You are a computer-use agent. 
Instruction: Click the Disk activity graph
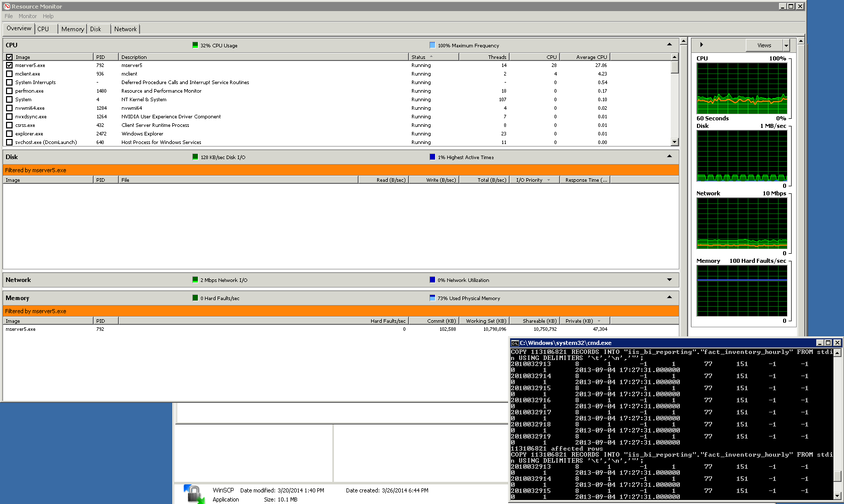tap(742, 156)
